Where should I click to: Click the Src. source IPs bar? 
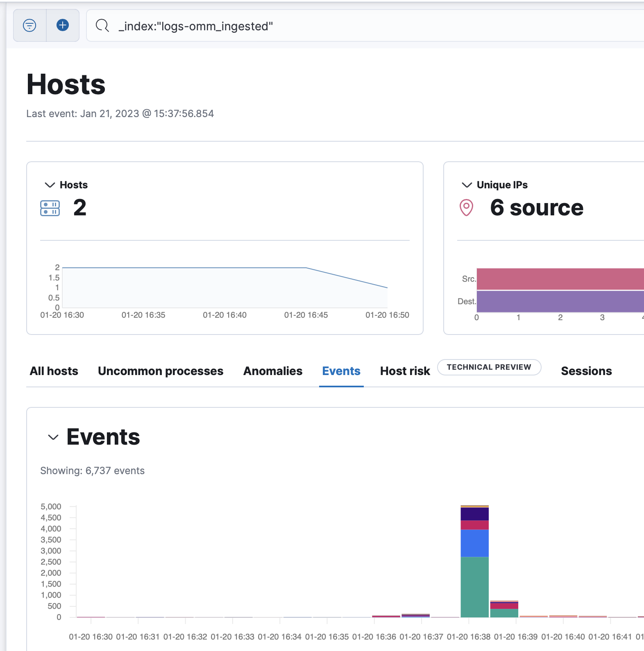[x=560, y=279]
